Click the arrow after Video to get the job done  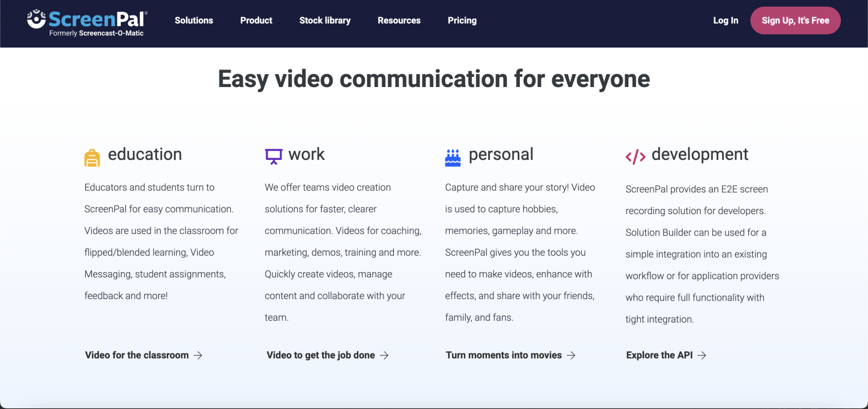coord(385,355)
